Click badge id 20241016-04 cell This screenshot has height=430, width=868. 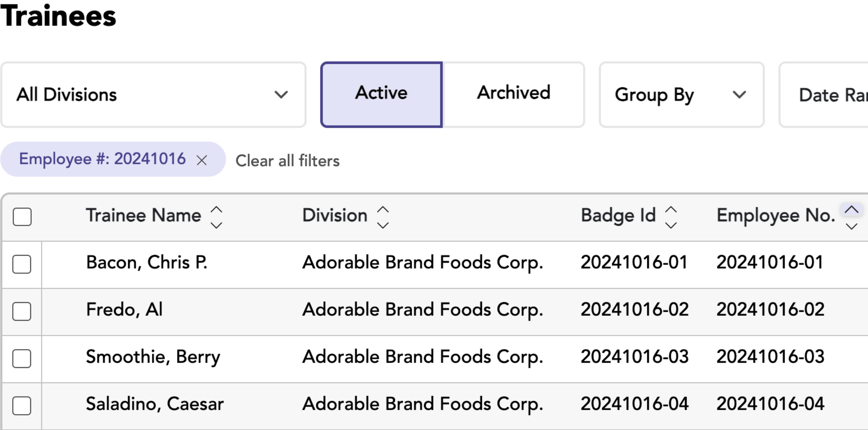point(634,404)
